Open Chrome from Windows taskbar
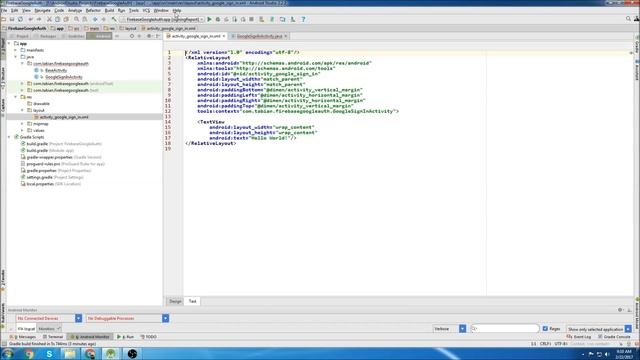The image size is (640, 360). click(x=29, y=353)
